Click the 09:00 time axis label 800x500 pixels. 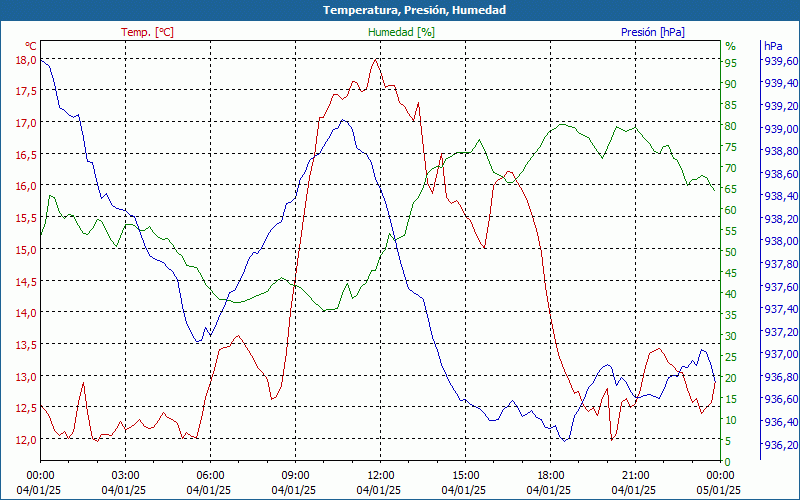click(295, 476)
